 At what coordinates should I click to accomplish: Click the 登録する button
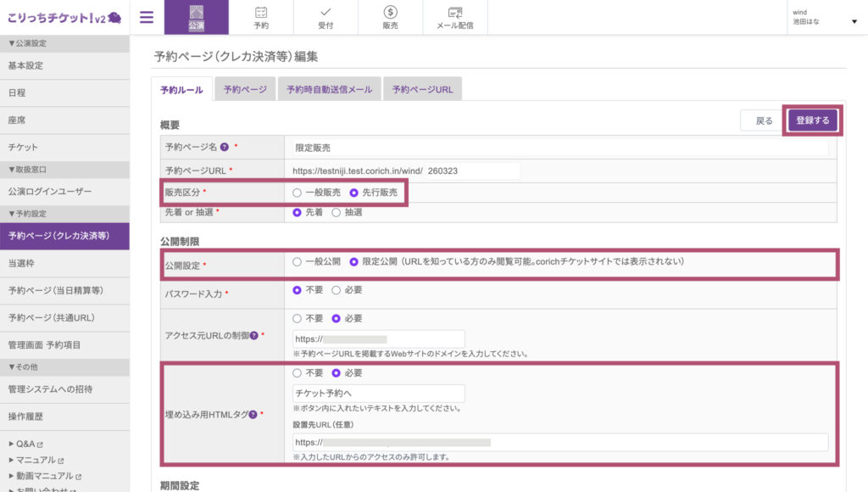(x=814, y=120)
